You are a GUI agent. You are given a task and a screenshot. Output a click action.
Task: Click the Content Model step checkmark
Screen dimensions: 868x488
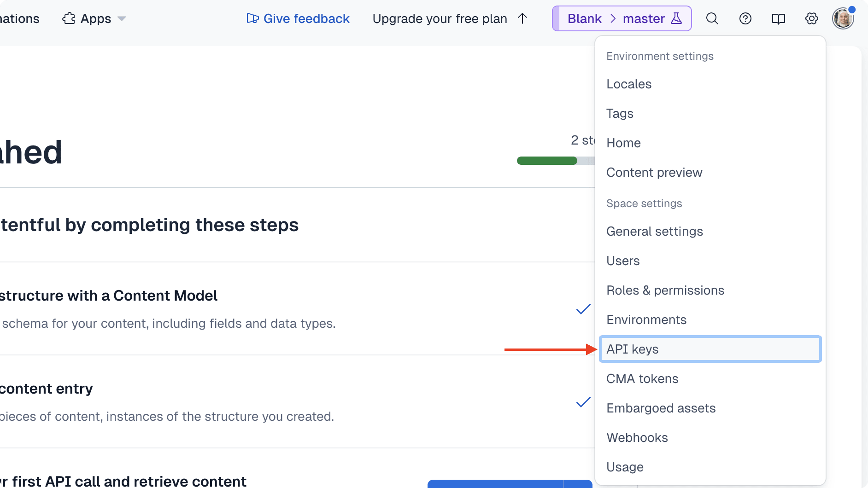pos(583,309)
